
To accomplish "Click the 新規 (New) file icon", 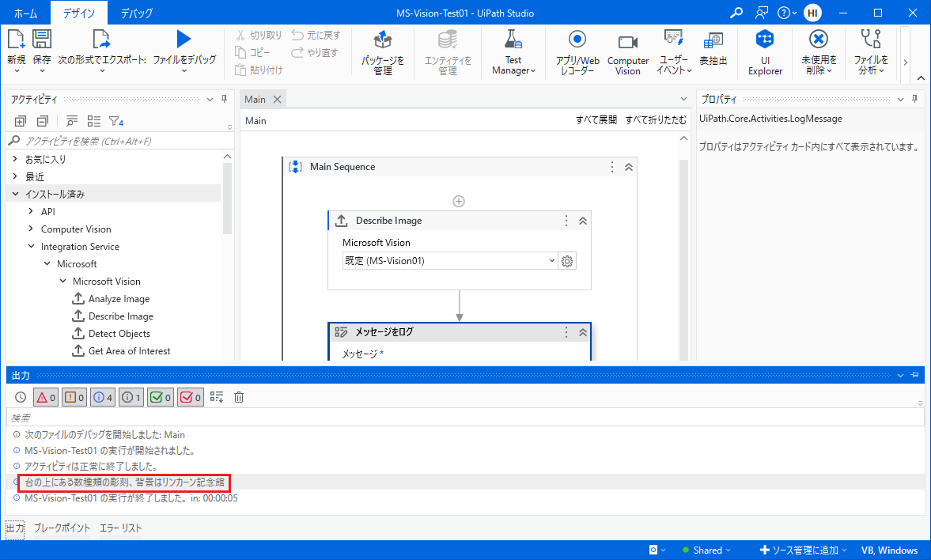I will [16, 40].
